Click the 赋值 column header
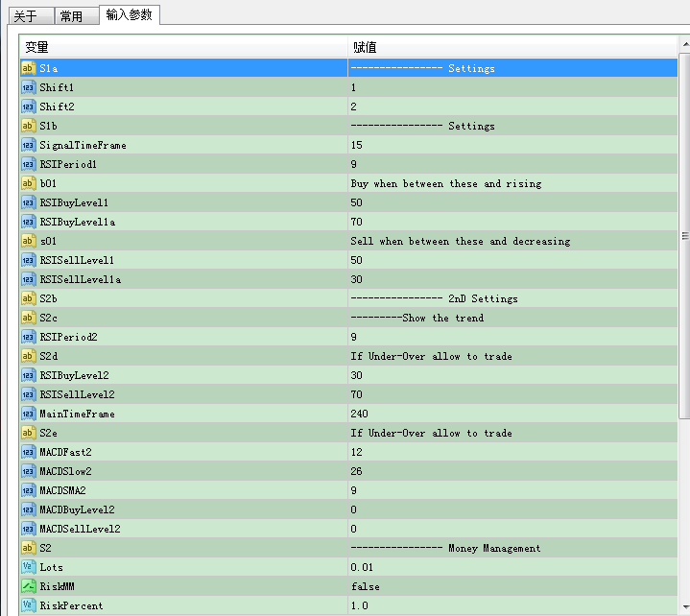The image size is (690, 616). 512,47
